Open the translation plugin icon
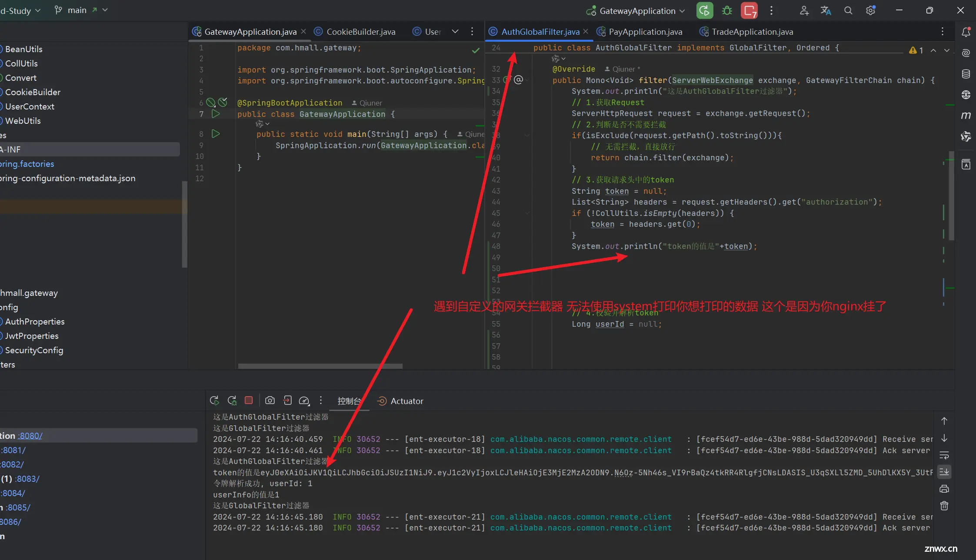The height and width of the screenshot is (560, 976). pyautogui.click(x=826, y=10)
